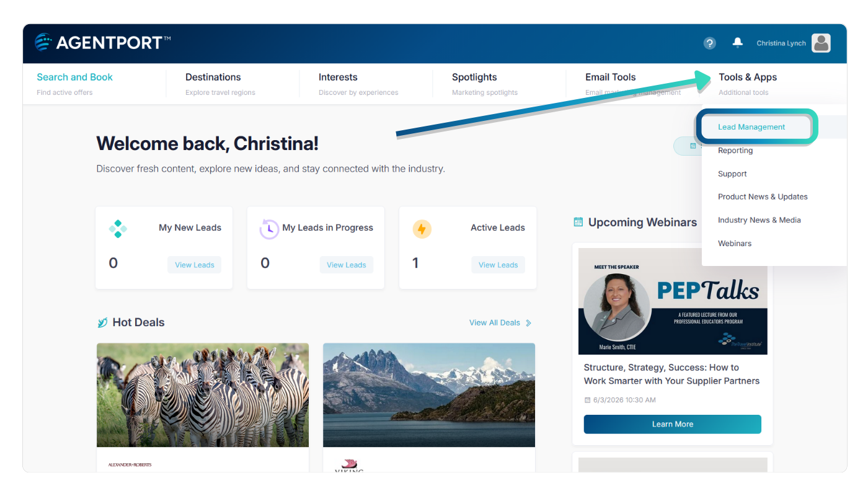Select Reporting from Tools menu
Screen dimensions: 868x496
point(735,151)
